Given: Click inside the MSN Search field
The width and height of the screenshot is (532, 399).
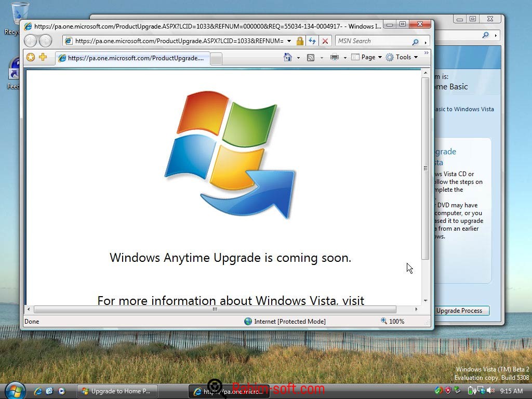Looking at the screenshot, I should pos(373,41).
